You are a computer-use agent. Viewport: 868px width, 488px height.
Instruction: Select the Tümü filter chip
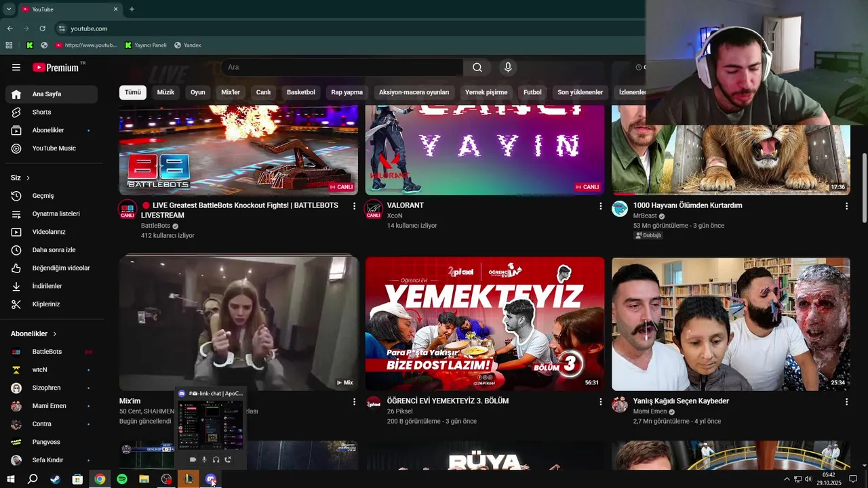(x=133, y=92)
